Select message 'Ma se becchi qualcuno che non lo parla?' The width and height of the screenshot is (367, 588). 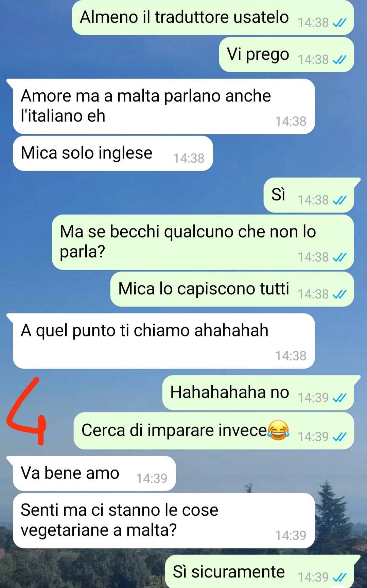coord(203,242)
